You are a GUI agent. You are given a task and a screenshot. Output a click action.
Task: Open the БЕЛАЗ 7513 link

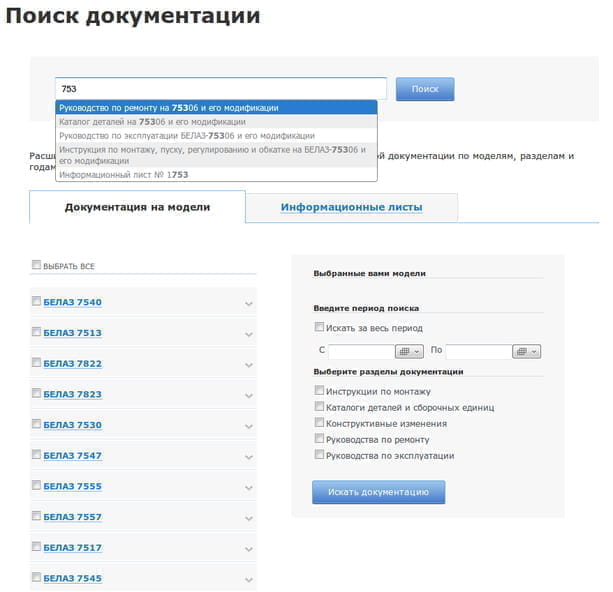pyautogui.click(x=72, y=333)
